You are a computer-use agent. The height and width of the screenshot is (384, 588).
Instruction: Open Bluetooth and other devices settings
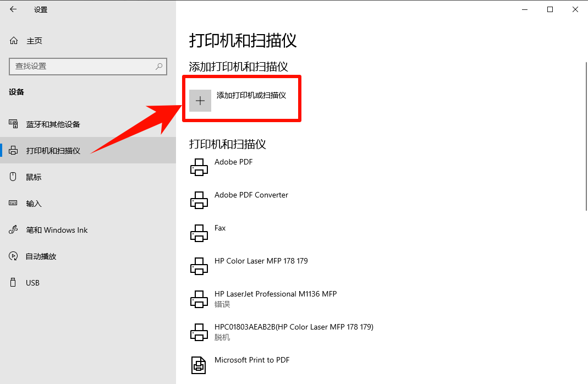pyautogui.click(x=13, y=124)
